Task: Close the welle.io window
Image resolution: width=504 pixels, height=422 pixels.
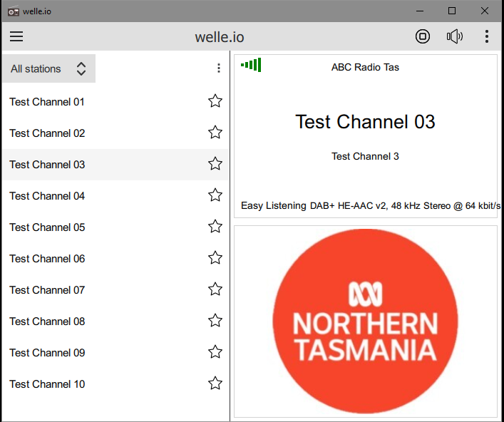Action: (x=484, y=11)
